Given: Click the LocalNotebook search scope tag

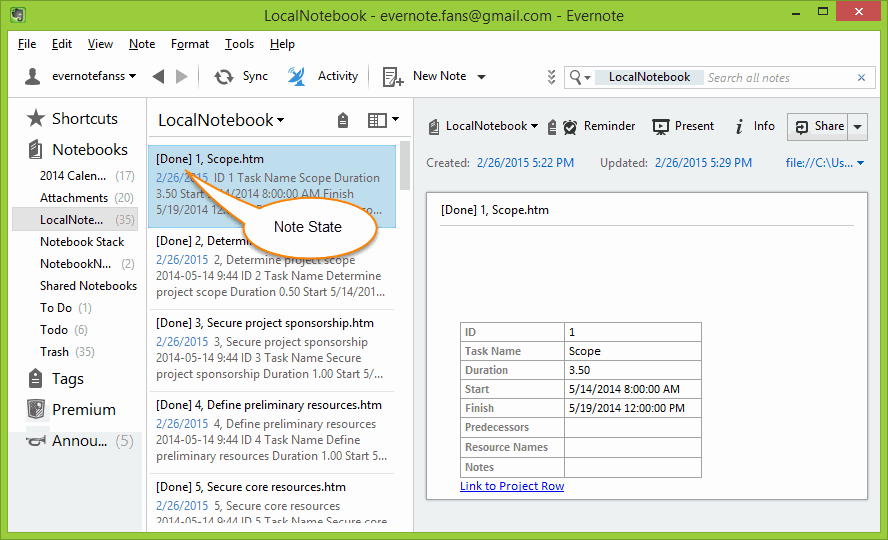Looking at the screenshot, I should [649, 78].
